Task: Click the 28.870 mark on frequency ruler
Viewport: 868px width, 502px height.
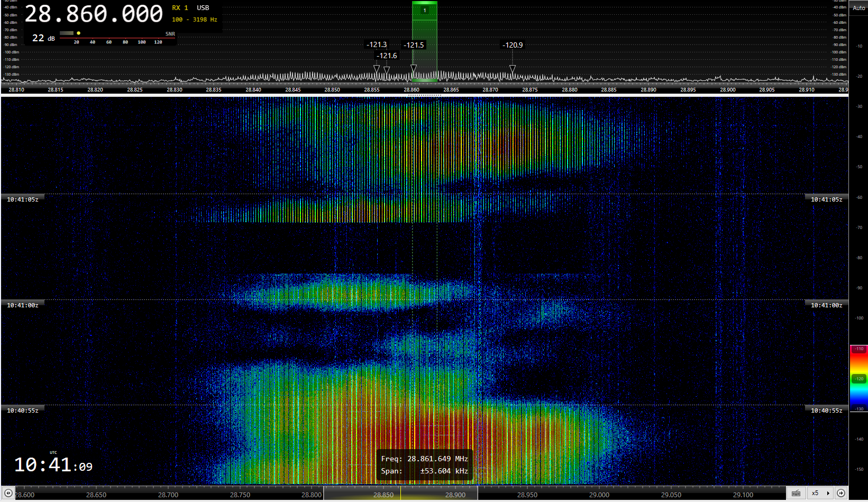Action: click(x=490, y=90)
